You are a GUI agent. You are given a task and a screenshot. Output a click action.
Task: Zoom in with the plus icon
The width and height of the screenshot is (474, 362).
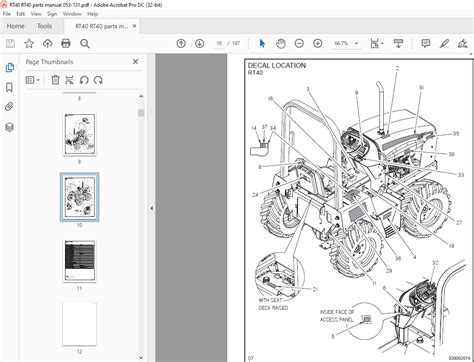tap(317, 43)
